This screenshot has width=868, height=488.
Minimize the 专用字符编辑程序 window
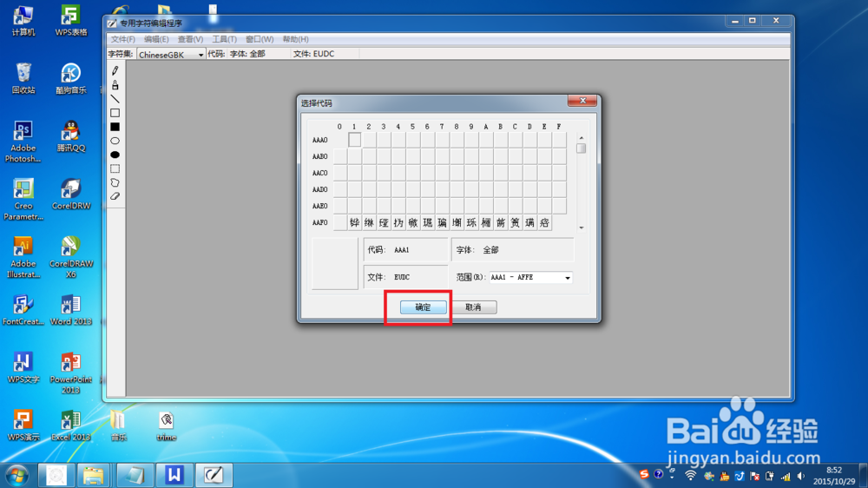[x=734, y=21]
